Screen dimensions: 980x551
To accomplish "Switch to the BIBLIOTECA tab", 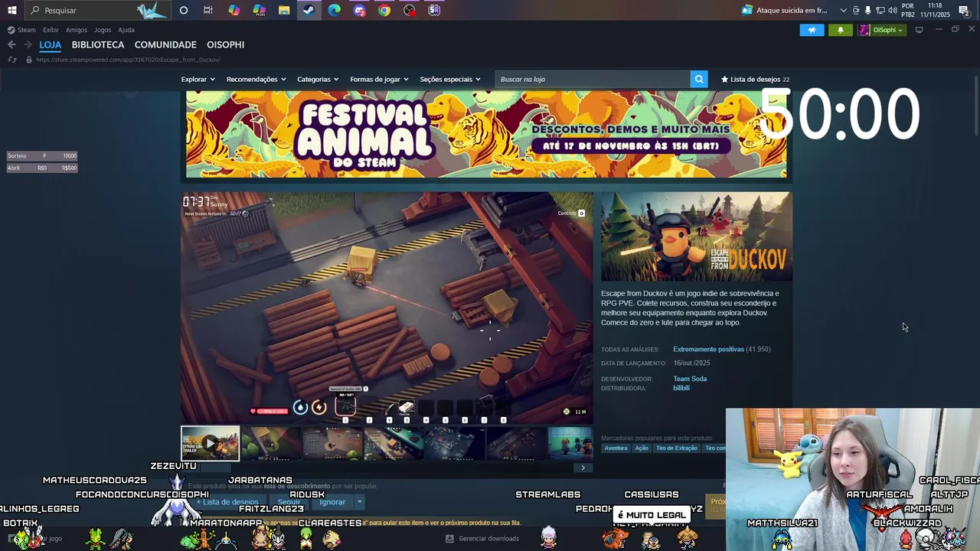I will click(98, 44).
